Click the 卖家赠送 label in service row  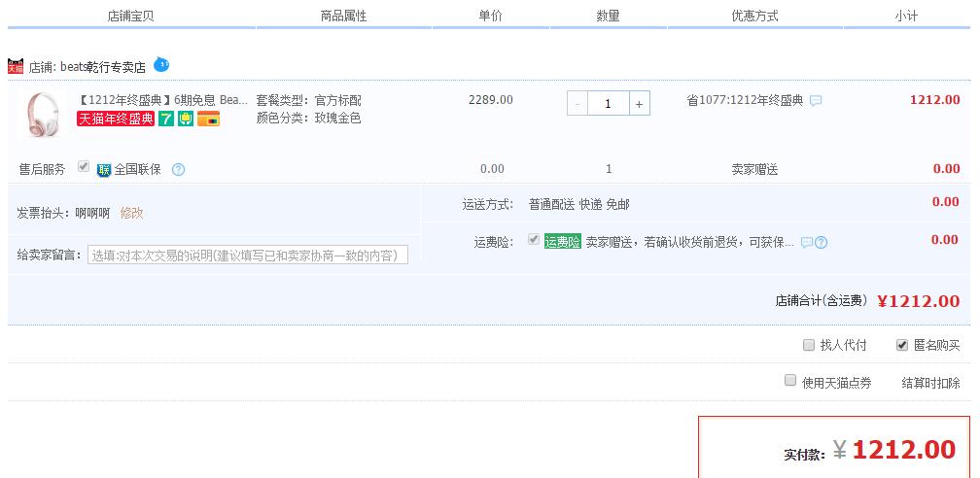tap(755, 169)
